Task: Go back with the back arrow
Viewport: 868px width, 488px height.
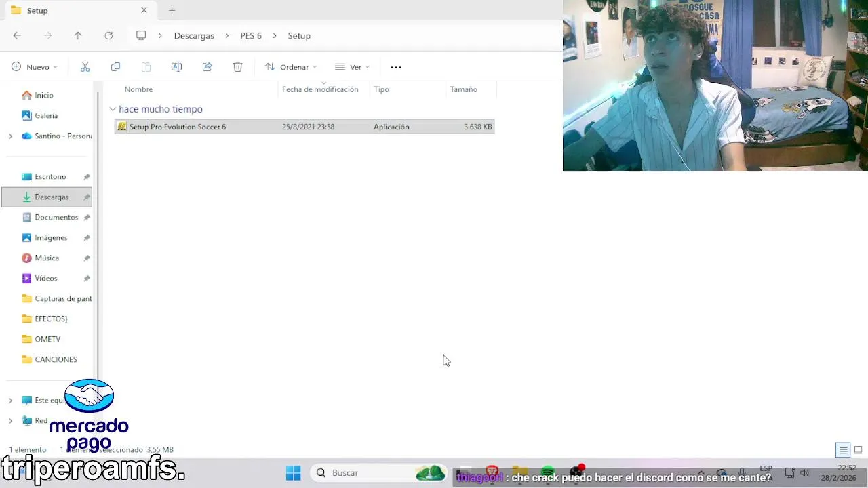Action: [x=17, y=35]
